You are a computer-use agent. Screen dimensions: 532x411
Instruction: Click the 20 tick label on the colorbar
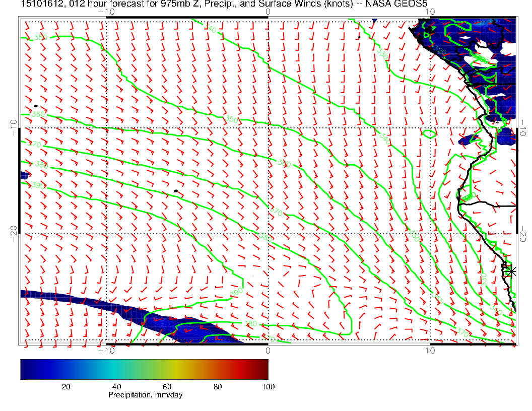point(65,386)
